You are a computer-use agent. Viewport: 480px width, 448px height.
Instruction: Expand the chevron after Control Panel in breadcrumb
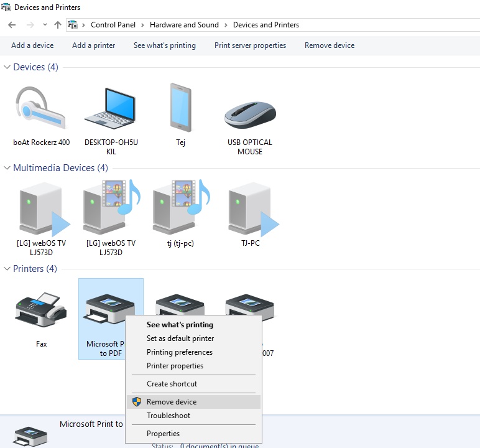point(142,25)
